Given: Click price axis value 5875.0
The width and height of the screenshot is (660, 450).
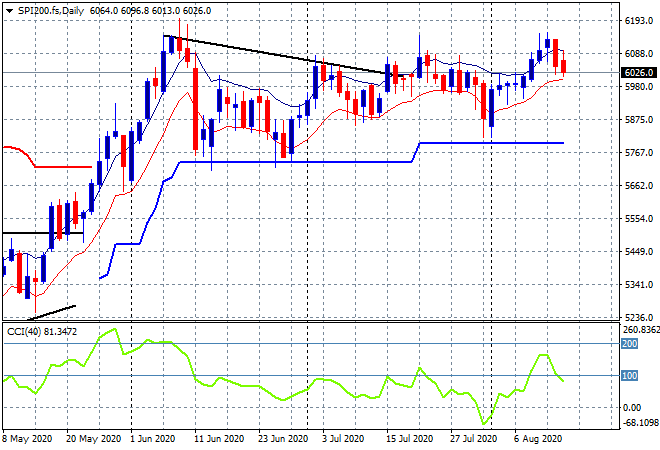Looking at the screenshot, I should 639,120.
